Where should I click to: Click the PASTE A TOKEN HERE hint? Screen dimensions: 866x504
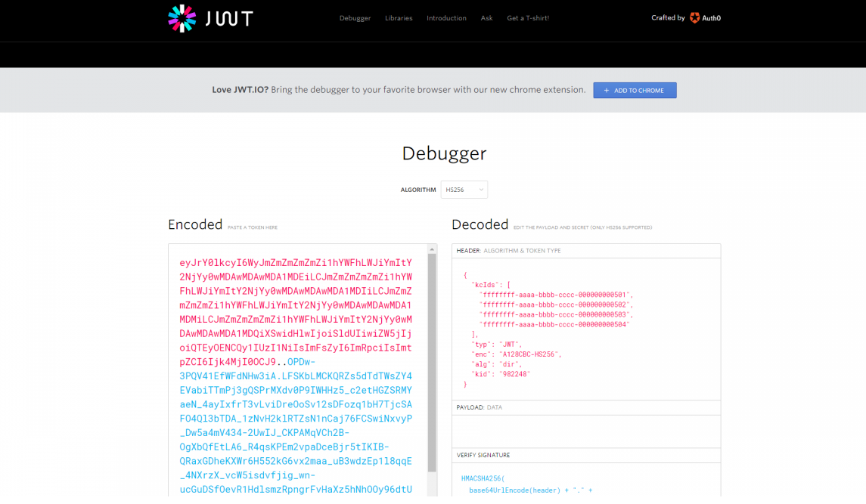pos(253,227)
